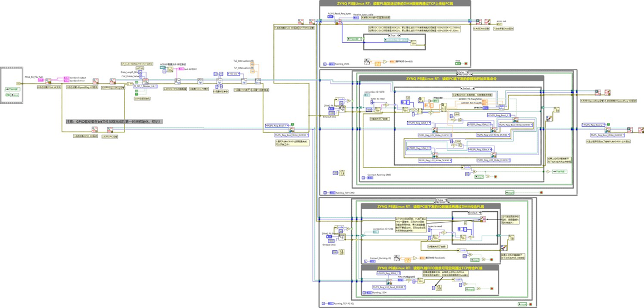
Task: Open the PS2PL_Reg_Bool_3 ring dropdown
Action: 498,116
